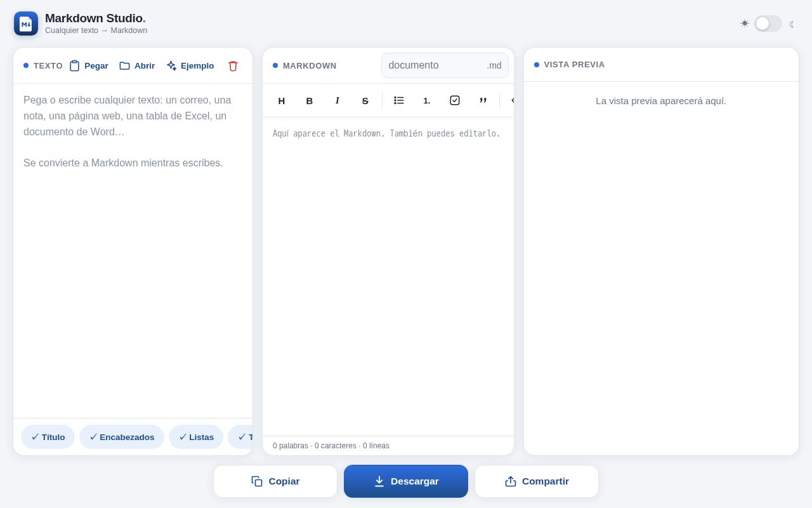Click into the source text area
The height and width of the screenshot is (508, 812).
pos(133,251)
